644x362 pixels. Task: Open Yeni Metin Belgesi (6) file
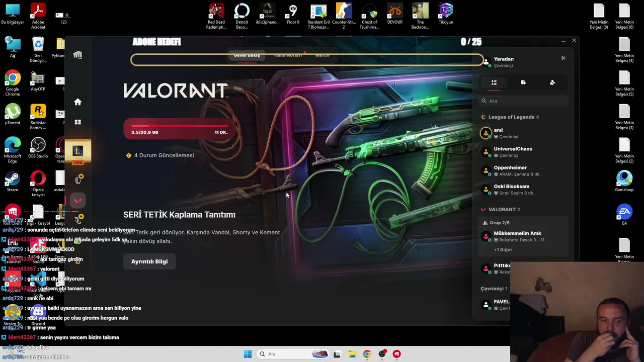click(x=624, y=16)
